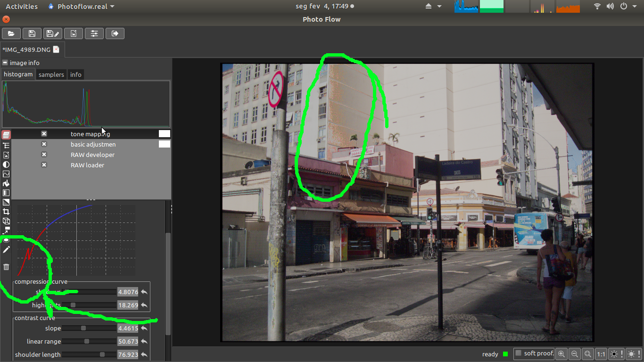This screenshot has width=644, height=362.
Task: Click the zoom in magnifier icon
Action: 561,354
